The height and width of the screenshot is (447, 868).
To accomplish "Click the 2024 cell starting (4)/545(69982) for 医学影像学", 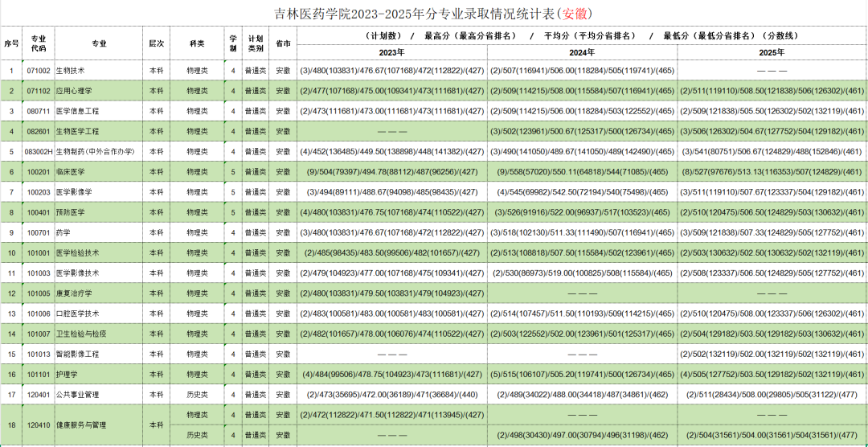I will (x=582, y=192).
